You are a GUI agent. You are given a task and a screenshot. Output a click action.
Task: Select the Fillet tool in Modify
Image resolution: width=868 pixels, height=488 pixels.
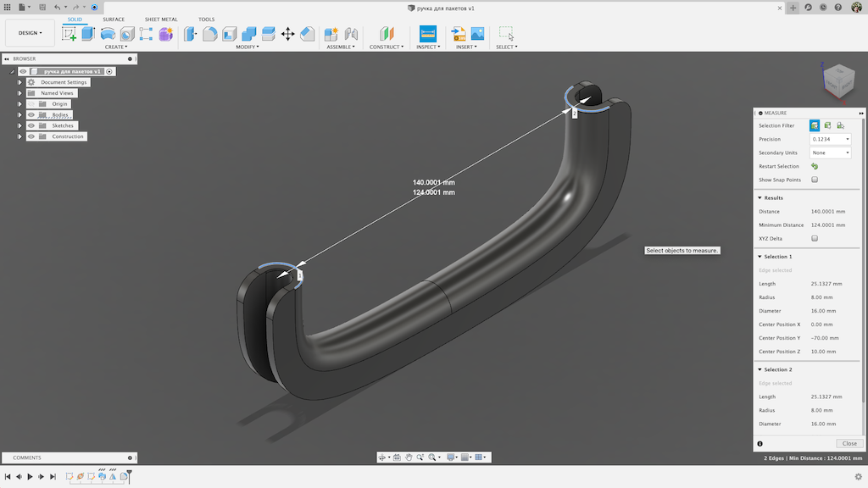(x=210, y=34)
